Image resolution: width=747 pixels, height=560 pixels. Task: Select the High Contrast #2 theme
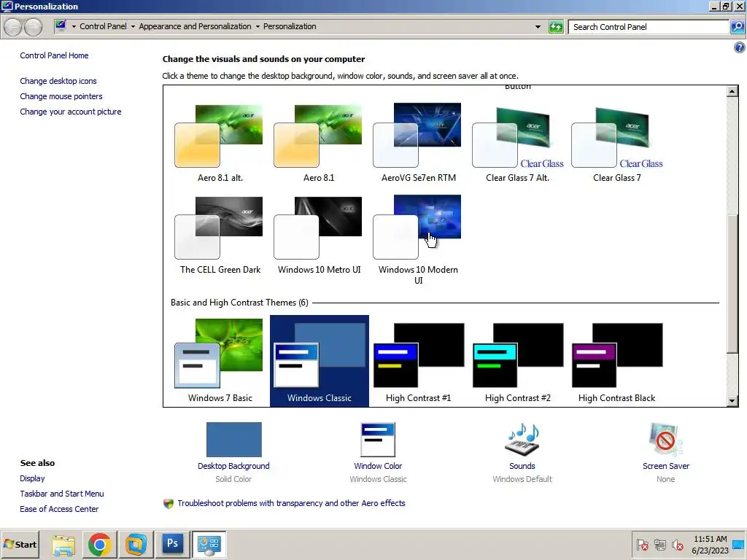[x=517, y=361]
